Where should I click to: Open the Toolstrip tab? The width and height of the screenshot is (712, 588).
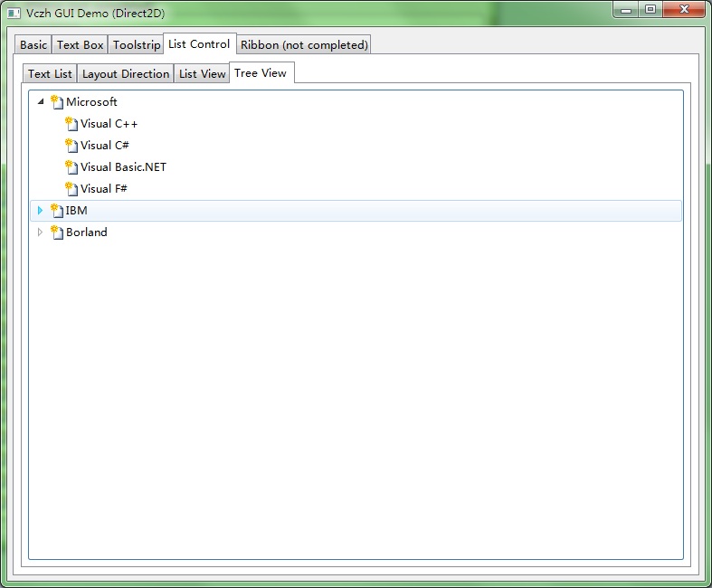pyautogui.click(x=137, y=44)
